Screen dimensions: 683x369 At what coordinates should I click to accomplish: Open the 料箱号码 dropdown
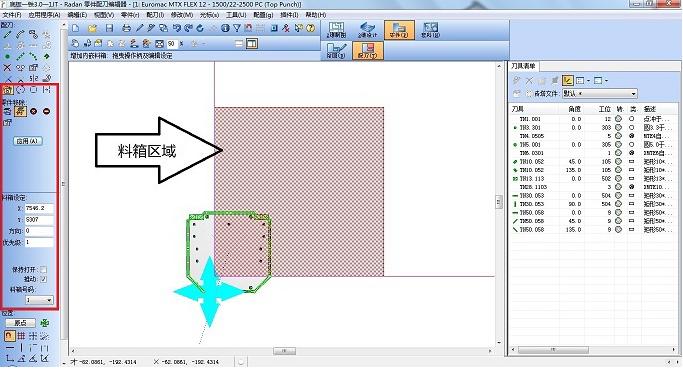click(39, 300)
